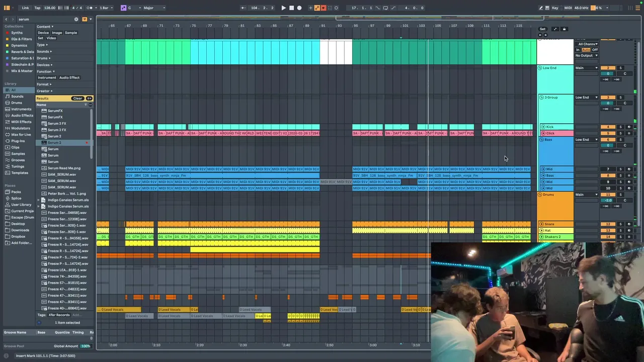Click the capture MIDI icon
Viewport: 644px width, 362px height.
[x=330, y=8]
